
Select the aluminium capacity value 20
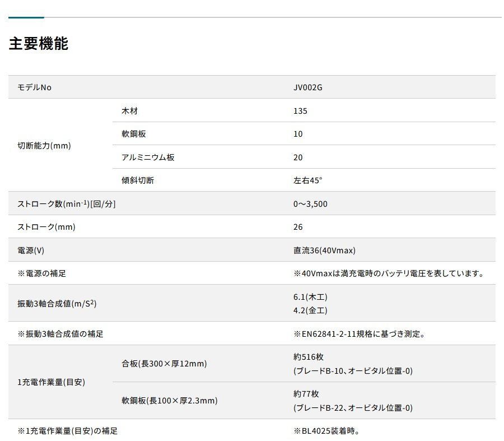coord(298,157)
